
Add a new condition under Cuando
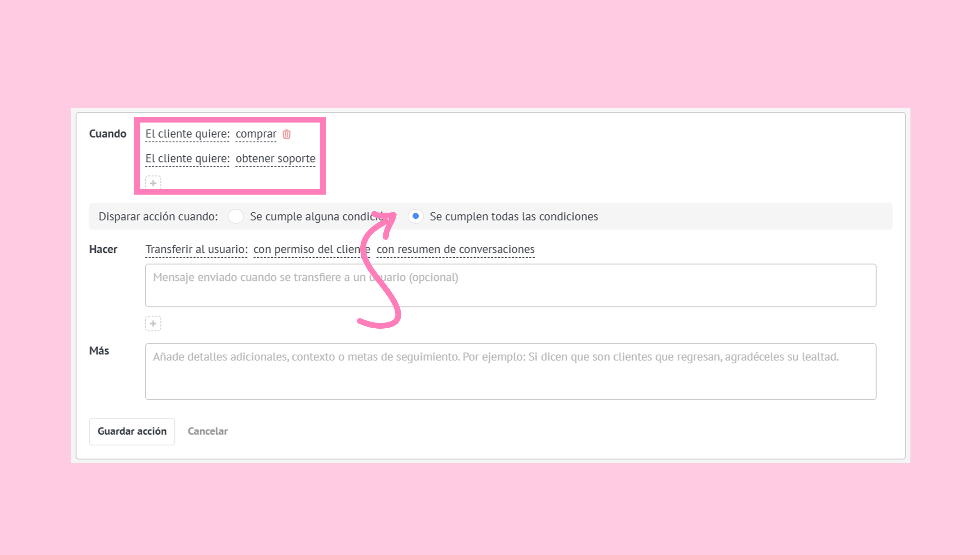(153, 183)
